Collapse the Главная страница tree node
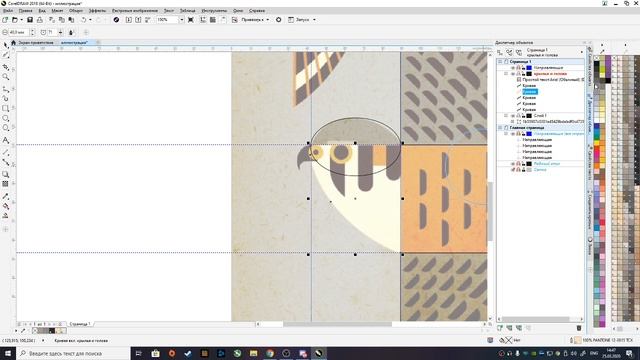 tap(500, 128)
